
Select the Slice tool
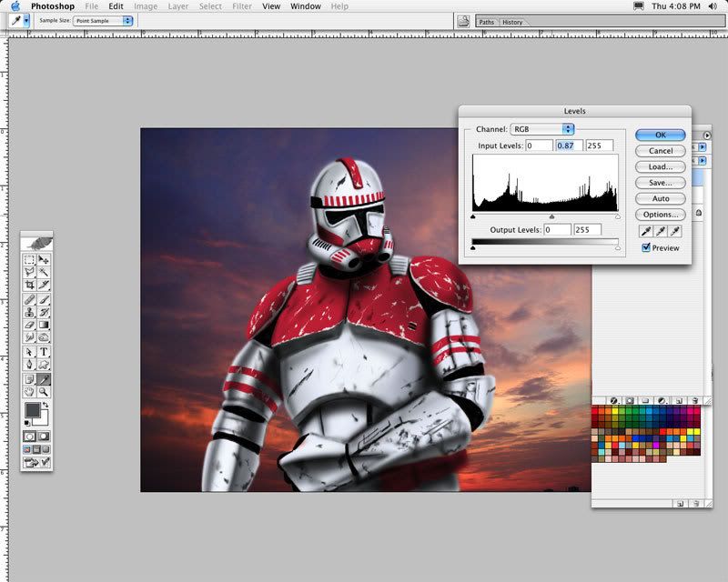(44, 285)
